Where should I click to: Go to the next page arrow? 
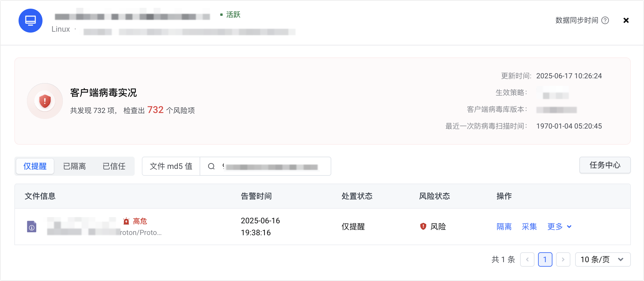pyautogui.click(x=563, y=259)
